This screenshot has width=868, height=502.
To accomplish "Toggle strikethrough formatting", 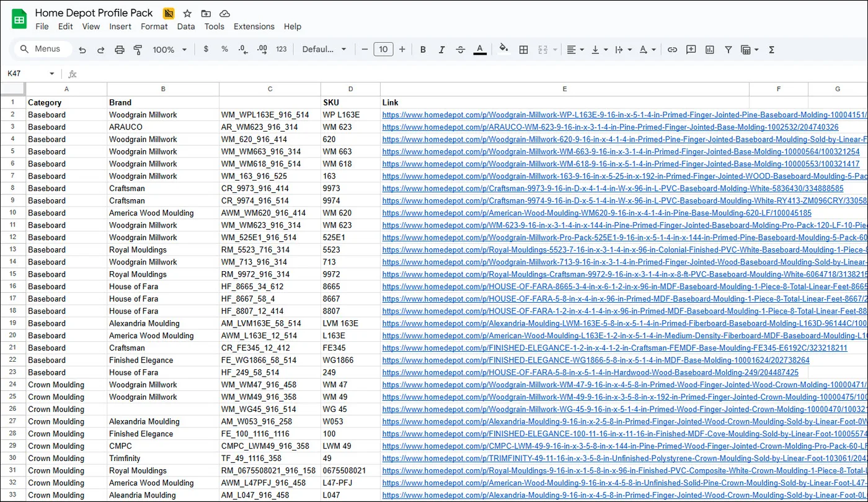I will pos(460,49).
